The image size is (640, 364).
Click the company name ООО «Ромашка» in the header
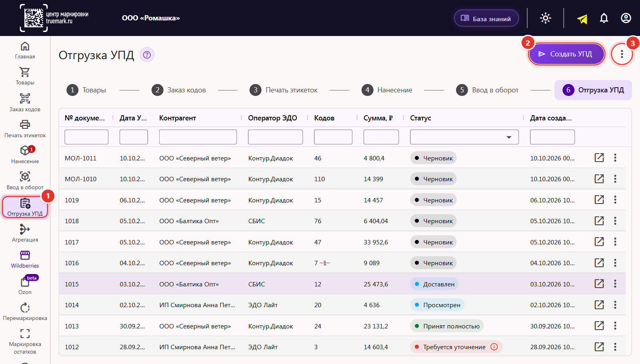pyautogui.click(x=151, y=18)
